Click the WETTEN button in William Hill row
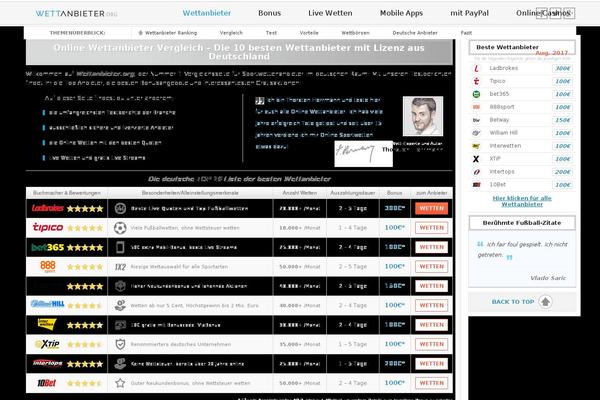The width and height of the screenshot is (600, 400). pos(432,305)
